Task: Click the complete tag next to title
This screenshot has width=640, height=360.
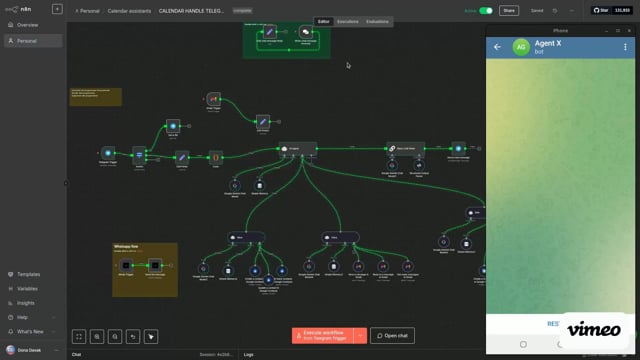Action: click(242, 11)
